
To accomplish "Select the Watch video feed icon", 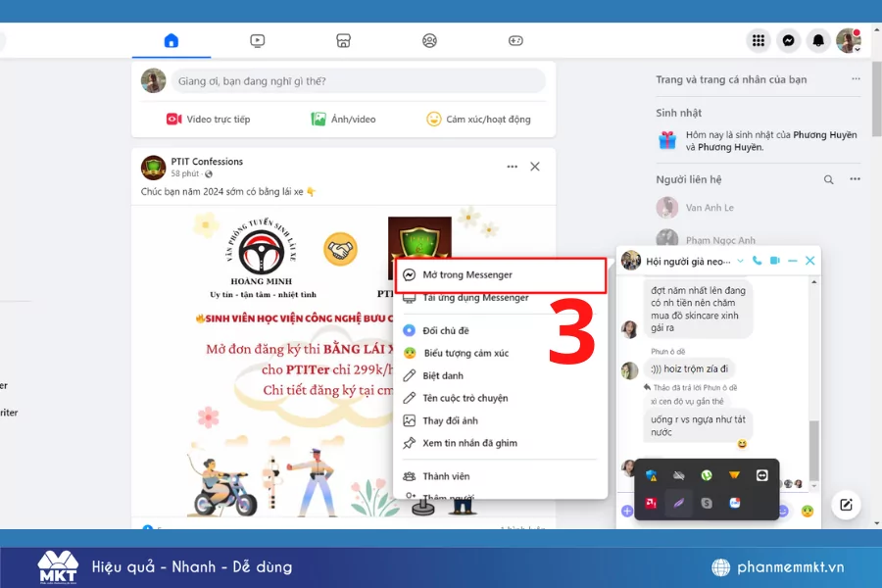I will pyautogui.click(x=257, y=40).
